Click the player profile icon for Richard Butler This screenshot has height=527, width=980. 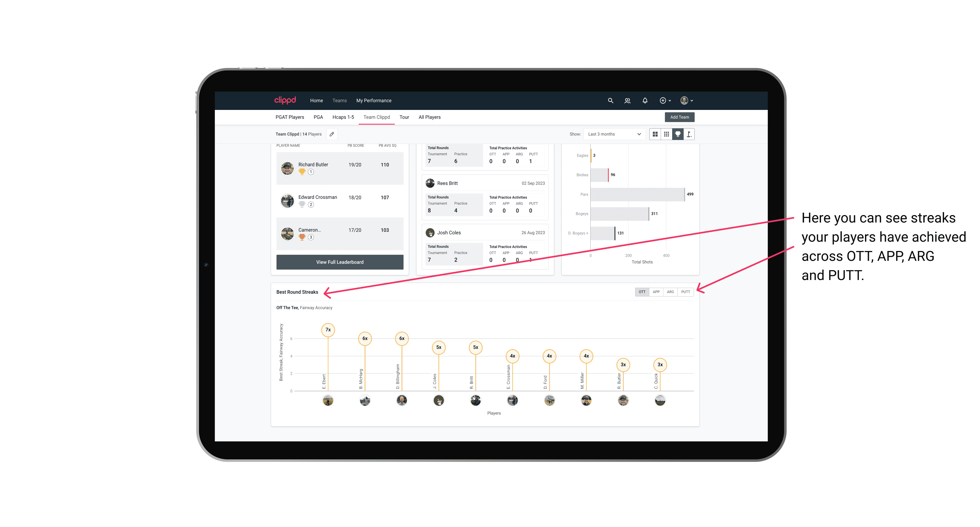click(288, 167)
